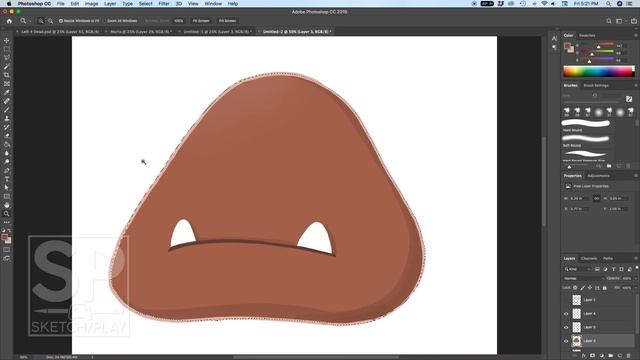640x360 pixels.
Task: Select the Pen tool
Action: [7, 170]
